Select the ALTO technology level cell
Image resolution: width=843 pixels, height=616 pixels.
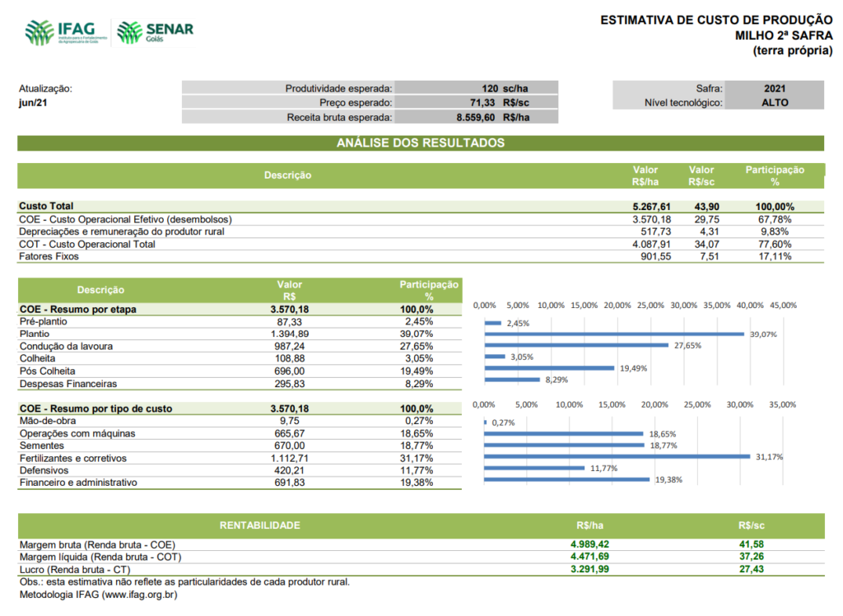[774, 103]
